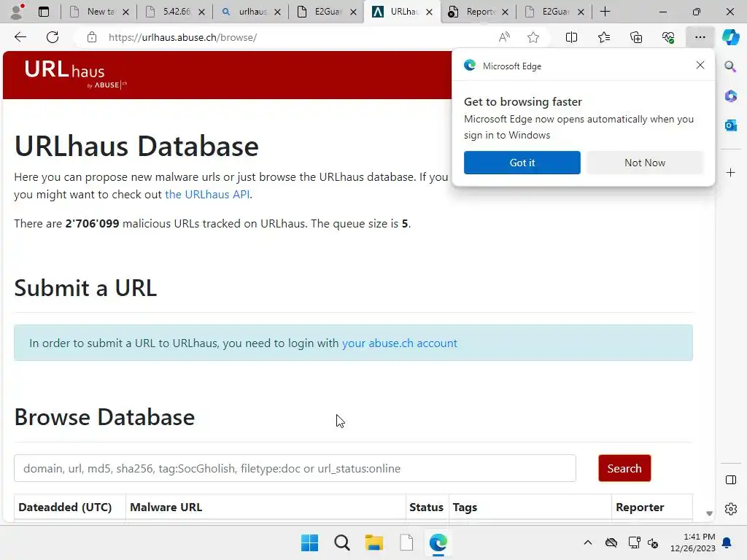The width and height of the screenshot is (747, 560).
Task: Open the Browser essentials heart icon
Action: [668, 37]
